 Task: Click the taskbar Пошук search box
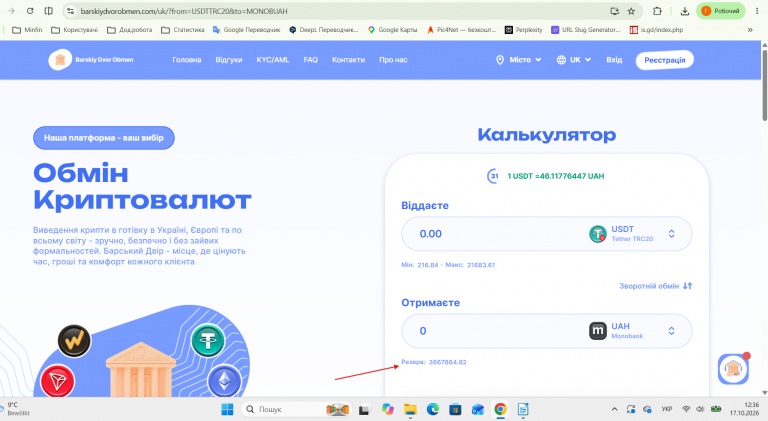pos(296,409)
